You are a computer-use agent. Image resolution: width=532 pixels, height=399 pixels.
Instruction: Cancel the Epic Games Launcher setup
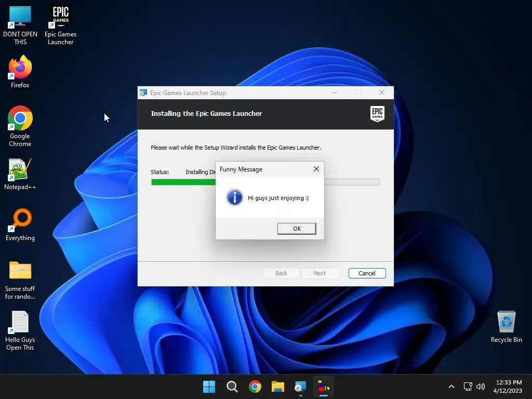(367, 273)
